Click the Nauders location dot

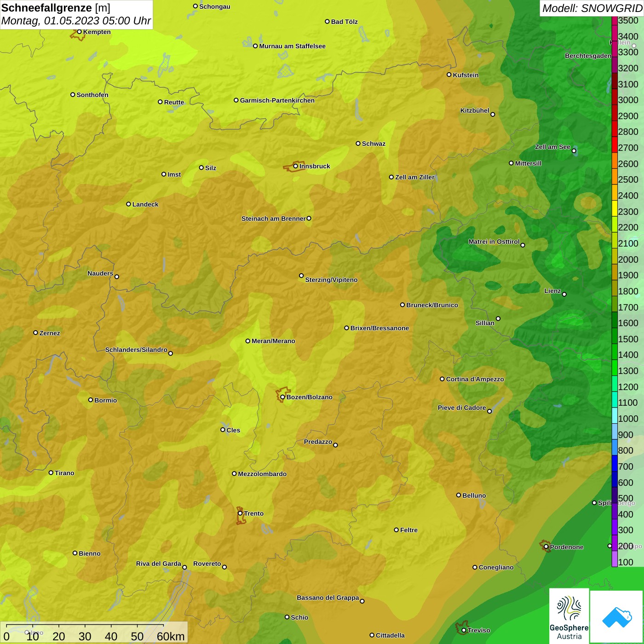(x=117, y=277)
